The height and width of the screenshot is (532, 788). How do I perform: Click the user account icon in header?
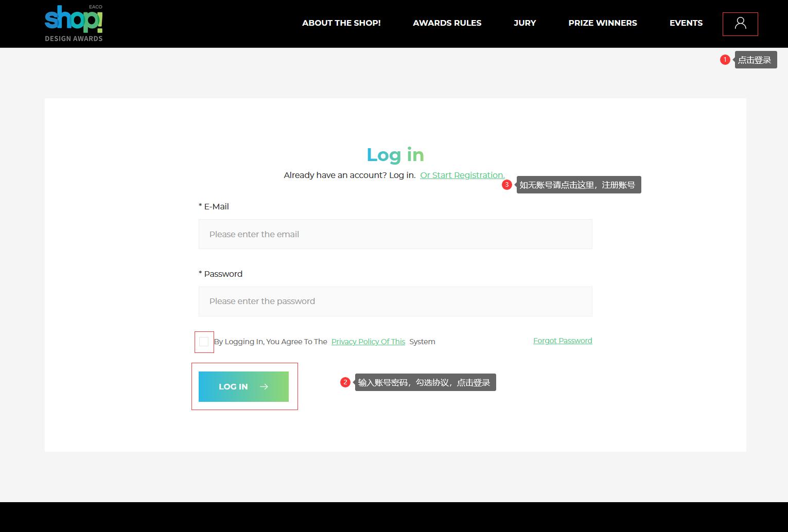click(740, 24)
